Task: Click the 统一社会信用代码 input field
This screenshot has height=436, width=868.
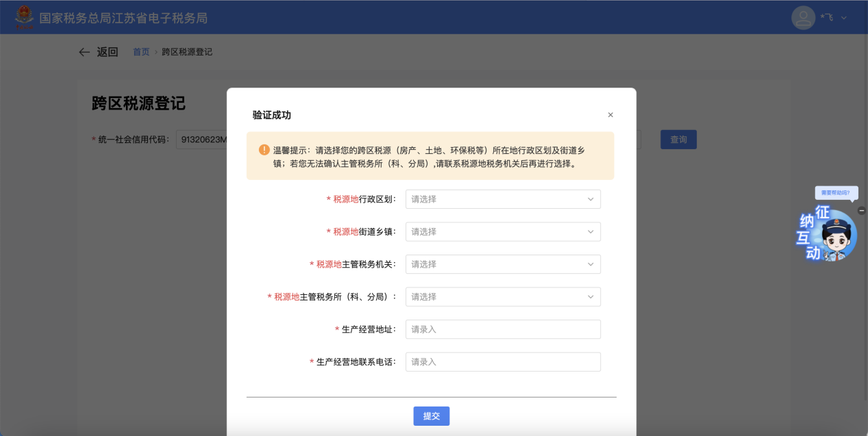Action: pos(201,140)
